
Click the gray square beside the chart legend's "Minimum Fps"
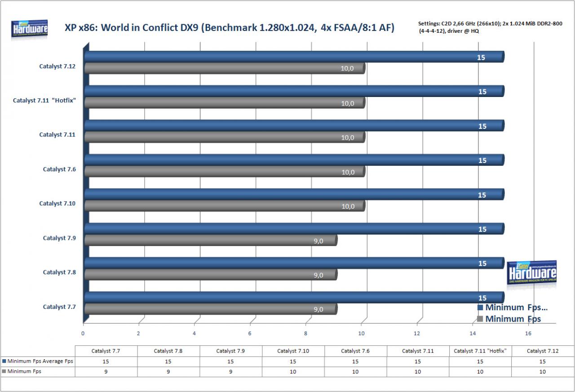[x=480, y=319]
